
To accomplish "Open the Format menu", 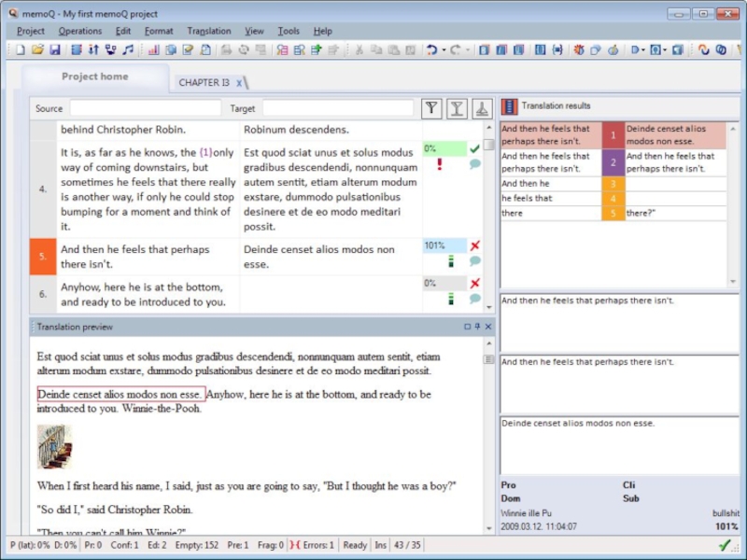I will [159, 31].
